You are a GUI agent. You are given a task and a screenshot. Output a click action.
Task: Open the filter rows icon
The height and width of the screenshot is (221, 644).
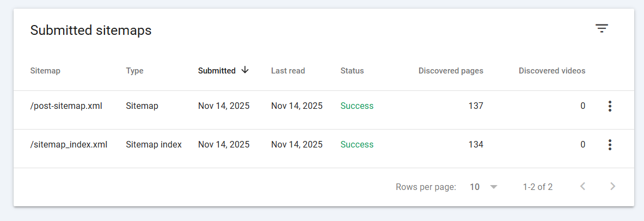pyautogui.click(x=602, y=28)
